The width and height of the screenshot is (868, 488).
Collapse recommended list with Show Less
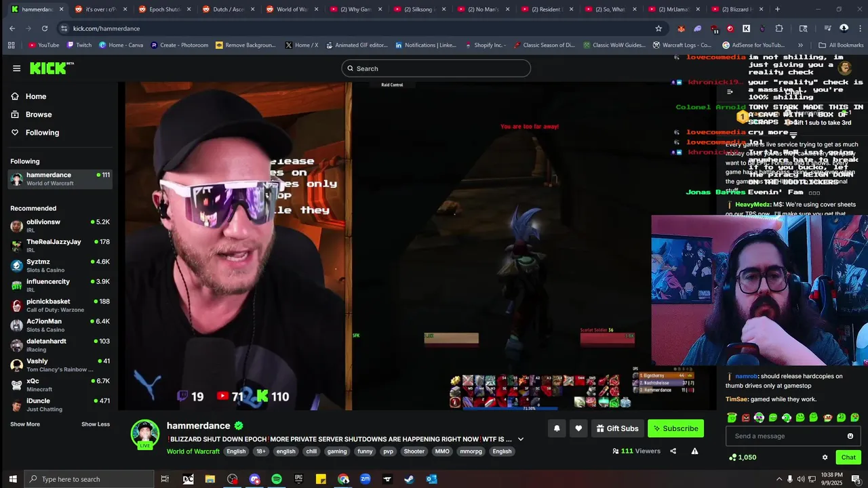96,424
